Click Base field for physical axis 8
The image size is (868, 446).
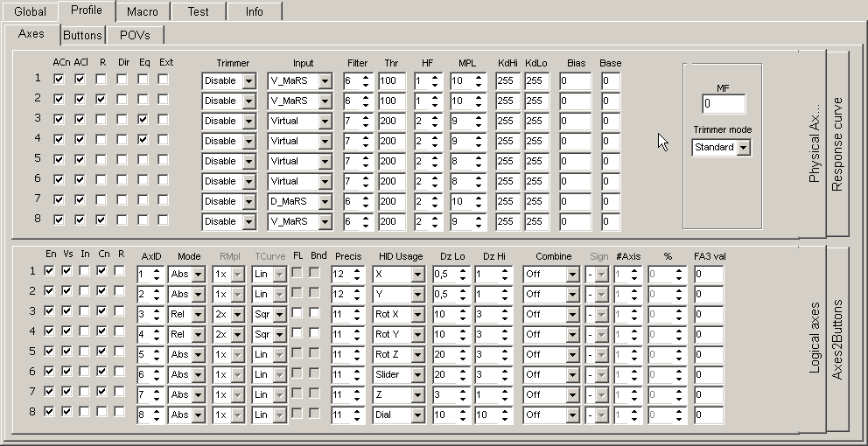(611, 221)
